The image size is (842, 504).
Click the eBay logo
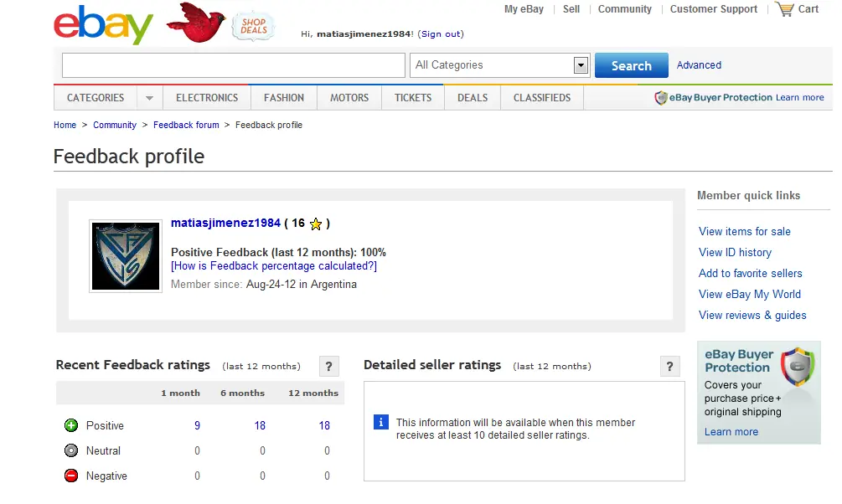pyautogui.click(x=103, y=25)
